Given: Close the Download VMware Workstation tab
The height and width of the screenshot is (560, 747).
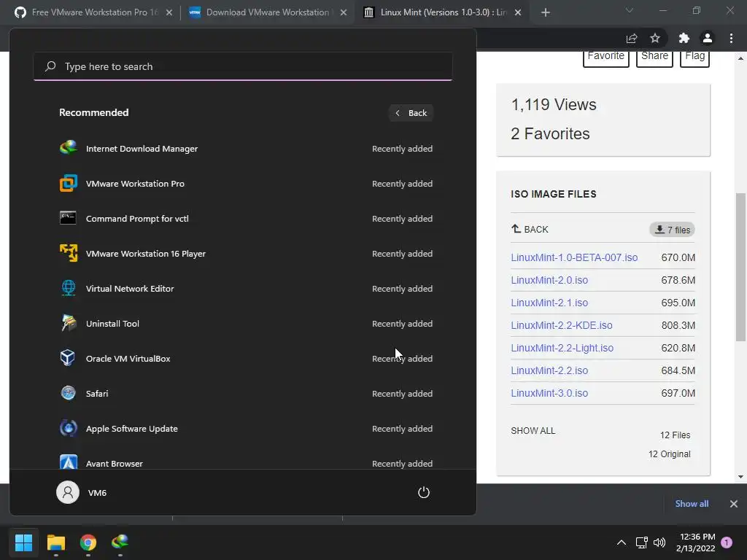Looking at the screenshot, I should point(344,13).
